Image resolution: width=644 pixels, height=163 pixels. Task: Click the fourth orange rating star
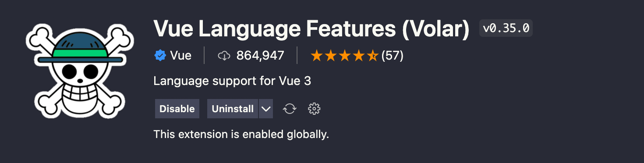[x=358, y=56]
